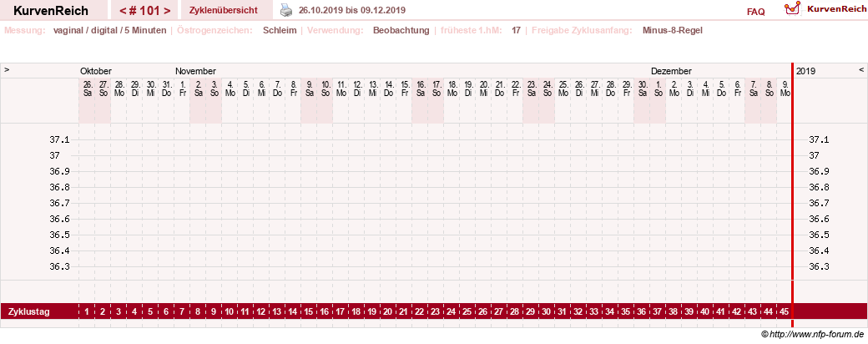
Task: Click the Schleim value
Action: click(x=280, y=30)
